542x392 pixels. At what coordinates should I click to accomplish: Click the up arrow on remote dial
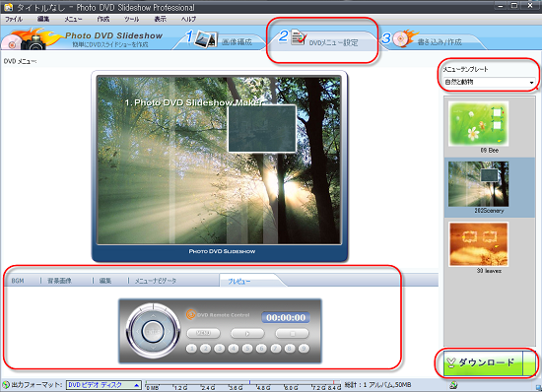153,315
